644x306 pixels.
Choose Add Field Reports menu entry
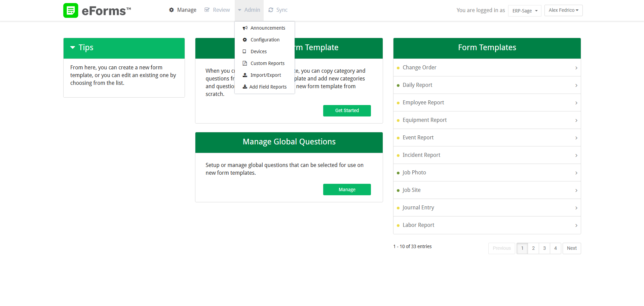[265, 87]
